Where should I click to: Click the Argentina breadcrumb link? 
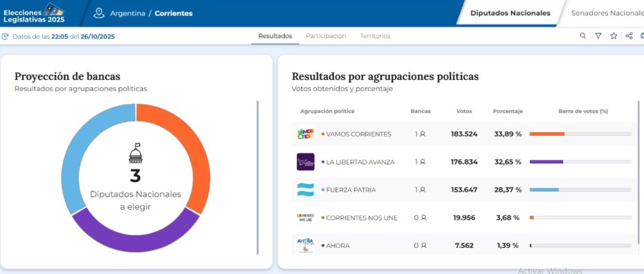[x=128, y=13]
